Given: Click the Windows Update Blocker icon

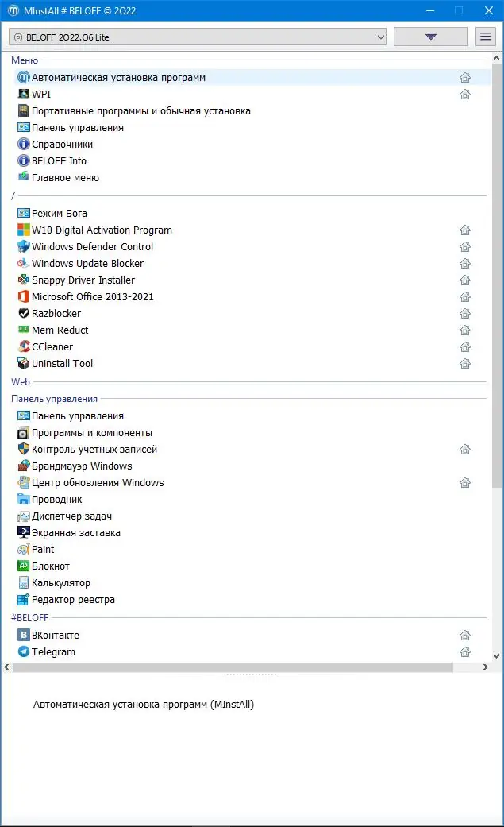Looking at the screenshot, I should tap(23, 263).
